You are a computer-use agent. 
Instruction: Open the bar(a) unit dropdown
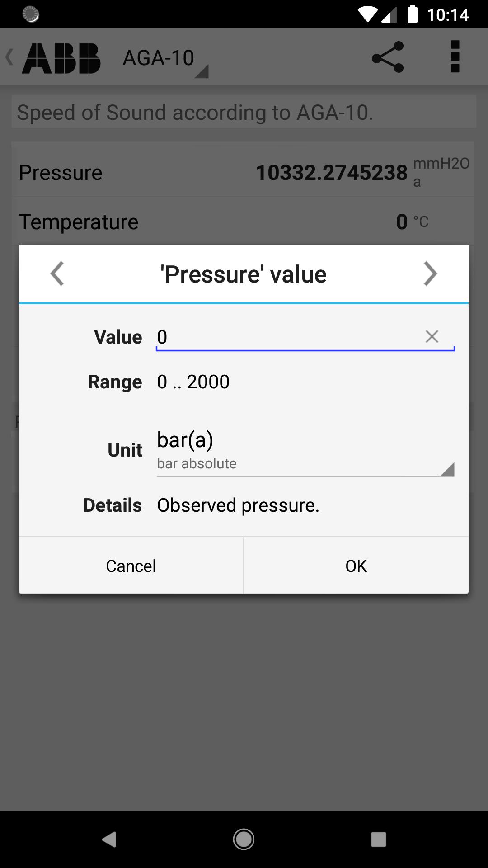point(298,450)
